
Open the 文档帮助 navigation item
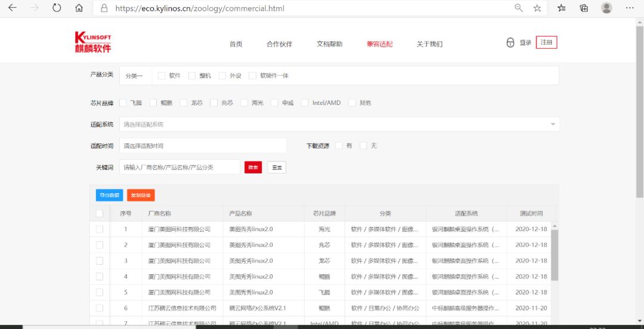pyautogui.click(x=329, y=44)
